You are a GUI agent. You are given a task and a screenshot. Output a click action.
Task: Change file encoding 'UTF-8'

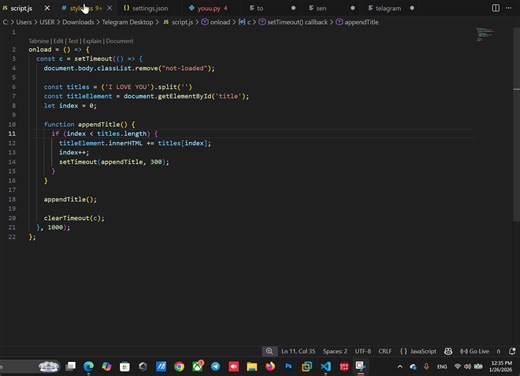click(x=363, y=351)
